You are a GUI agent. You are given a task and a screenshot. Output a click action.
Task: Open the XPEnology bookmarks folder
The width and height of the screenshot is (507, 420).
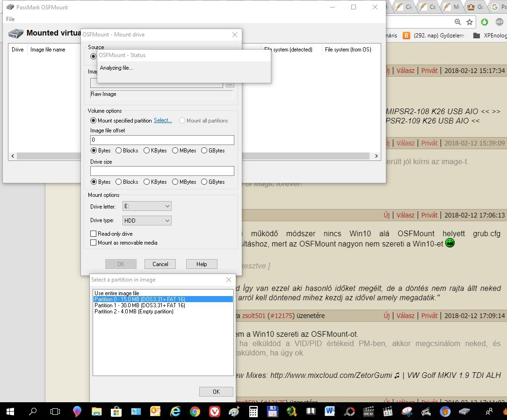click(x=490, y=35)
